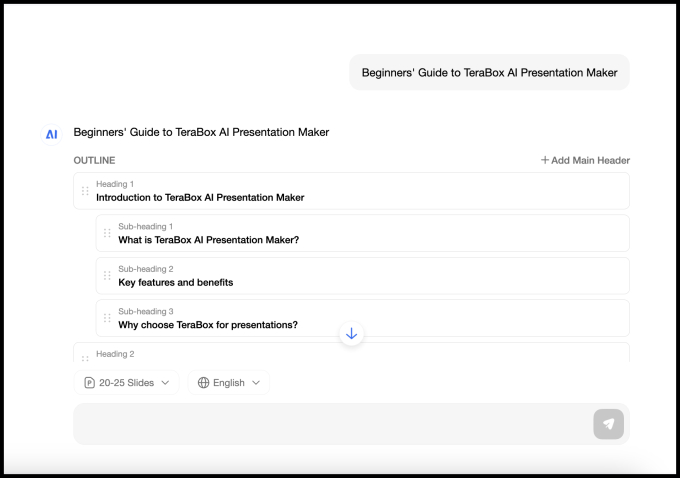680x478 pixels.
Task: Click the AI assistant avatar icon
Action: click(x=52, y=134)
